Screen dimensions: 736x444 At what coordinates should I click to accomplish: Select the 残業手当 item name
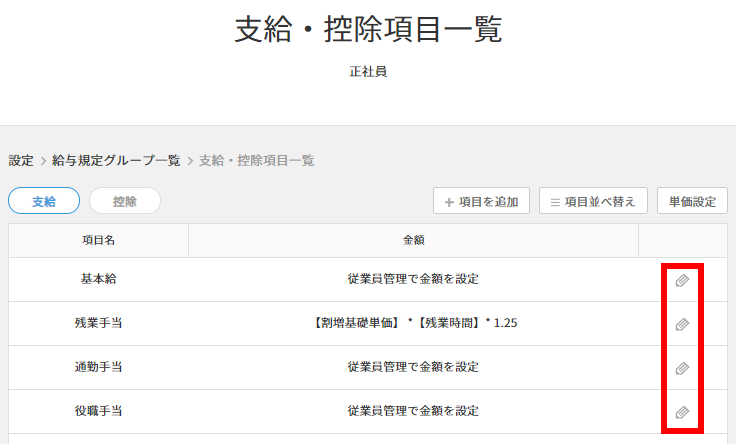tap(99, 323)
